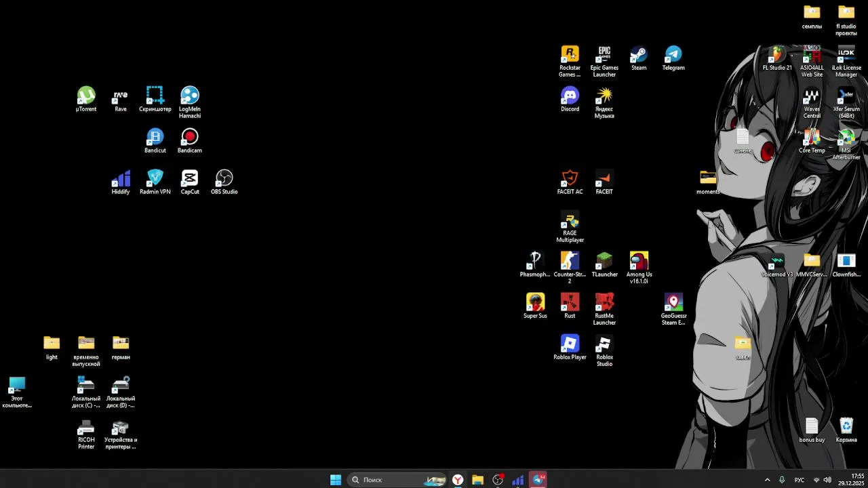Click the Поиск taskbar search box
Image resolution: width=868 pixels, height=488 pixels.
tap(397, 480)
